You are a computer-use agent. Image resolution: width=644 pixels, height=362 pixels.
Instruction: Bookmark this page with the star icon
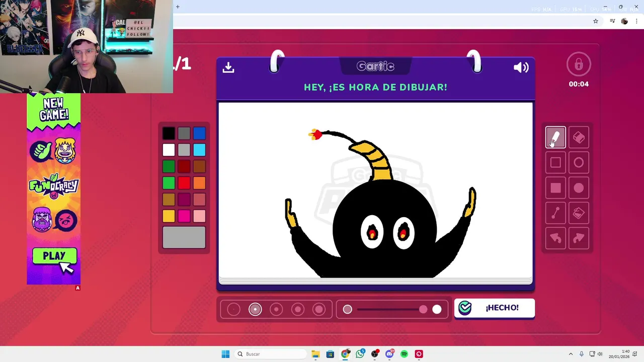[596, 21]
